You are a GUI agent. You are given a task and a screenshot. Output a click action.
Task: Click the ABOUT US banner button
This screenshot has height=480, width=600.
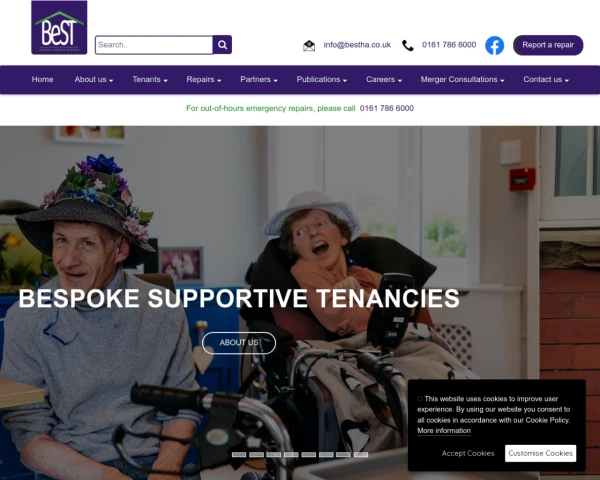tap(239, 343)
